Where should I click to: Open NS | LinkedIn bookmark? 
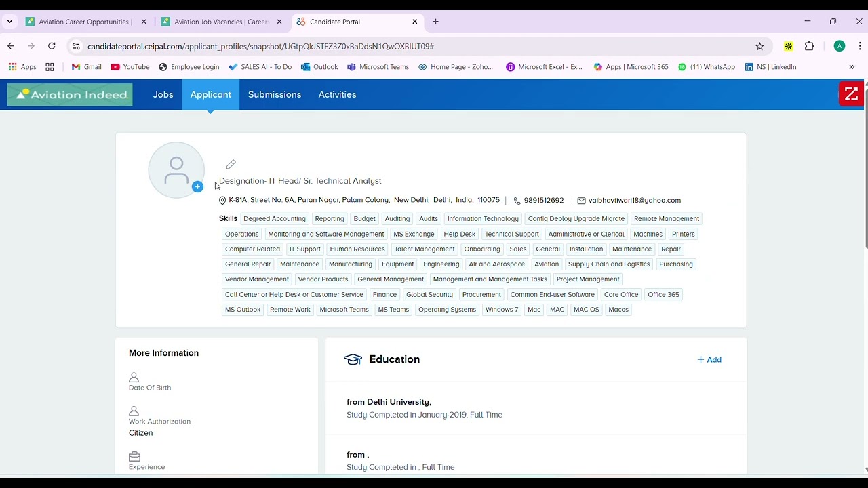770,67
